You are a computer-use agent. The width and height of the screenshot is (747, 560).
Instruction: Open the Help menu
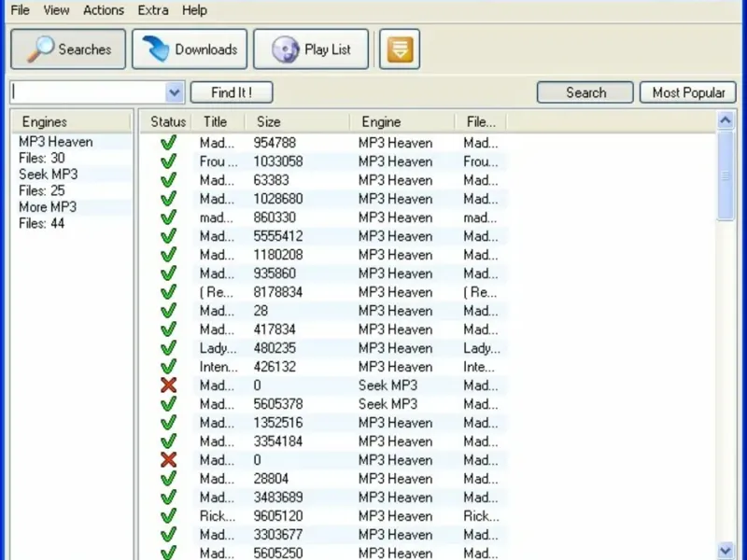point(194,10)
